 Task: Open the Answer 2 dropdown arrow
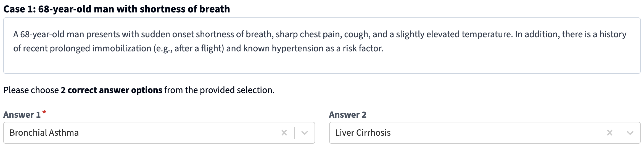pyautogui.click(x=630, y=133)
